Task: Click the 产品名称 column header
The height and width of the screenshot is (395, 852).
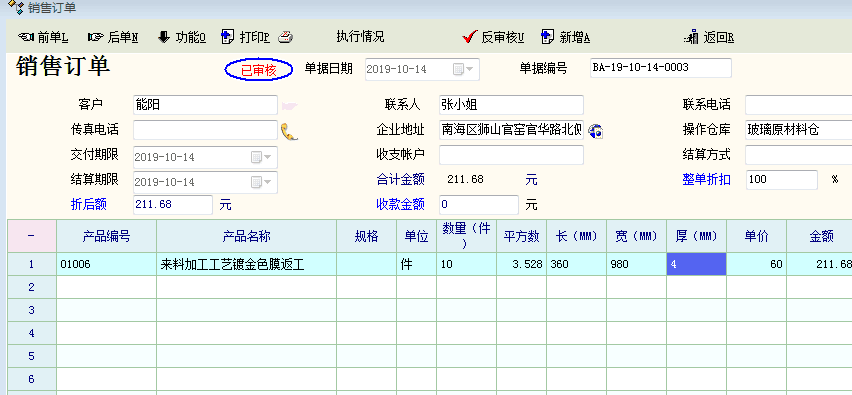Action: click(x=247, y=236)
